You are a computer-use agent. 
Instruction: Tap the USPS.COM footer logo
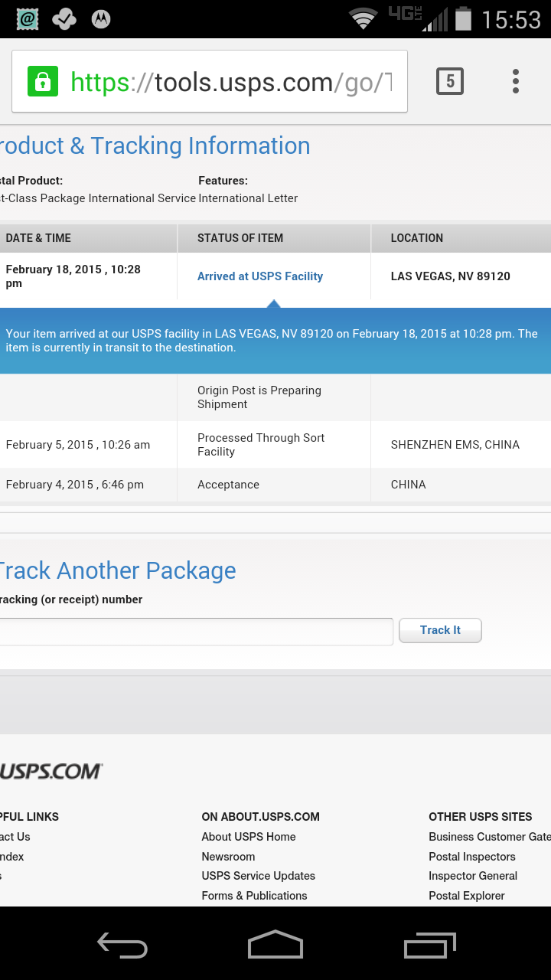(51, 771)
